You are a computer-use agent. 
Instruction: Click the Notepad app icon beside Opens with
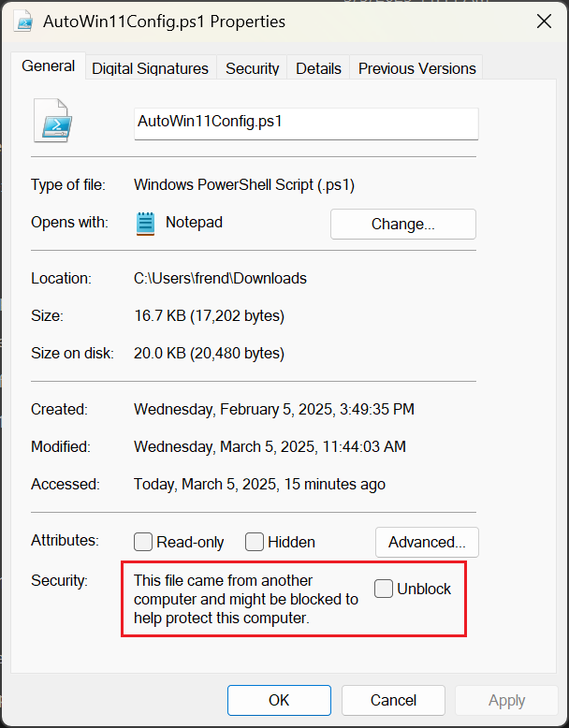(x=145, y=224)
